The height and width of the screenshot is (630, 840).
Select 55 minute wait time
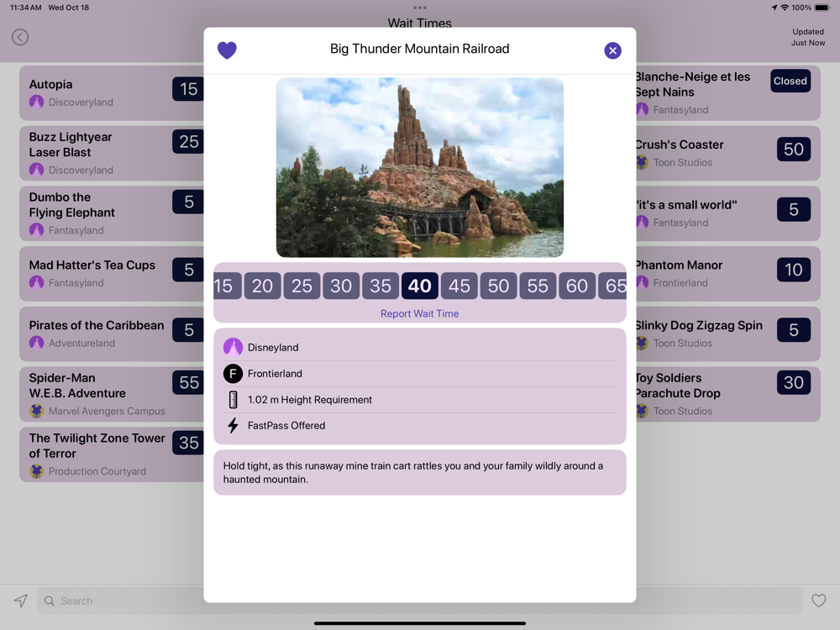click(x=538, y=286)
